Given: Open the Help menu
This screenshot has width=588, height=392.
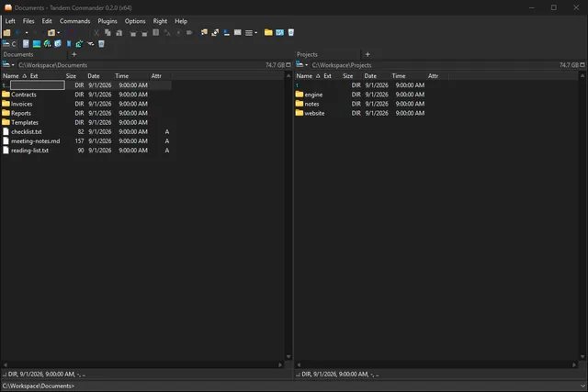Looking at the screenshot, I should click(181, 21).
